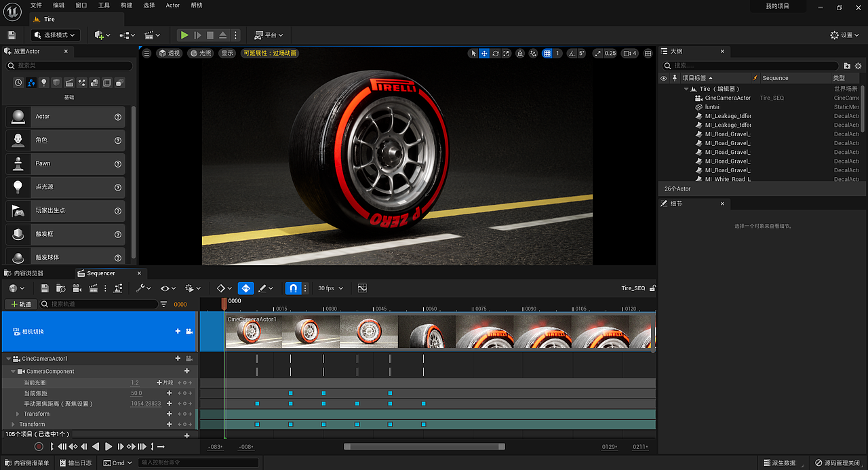Save the sequence in Sequencer toolbar
The image size is (868, 470).
(45, 288)
